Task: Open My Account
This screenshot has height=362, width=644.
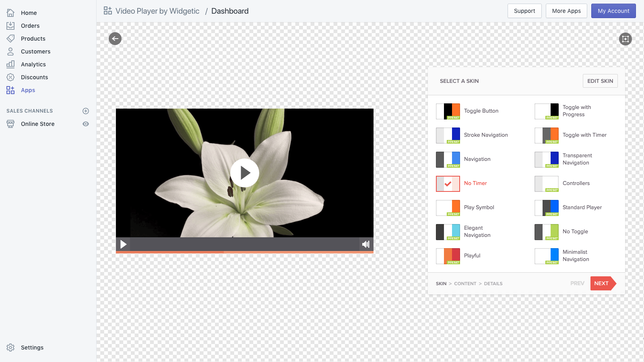Action: pyautogui.click(x=613, y=11)
